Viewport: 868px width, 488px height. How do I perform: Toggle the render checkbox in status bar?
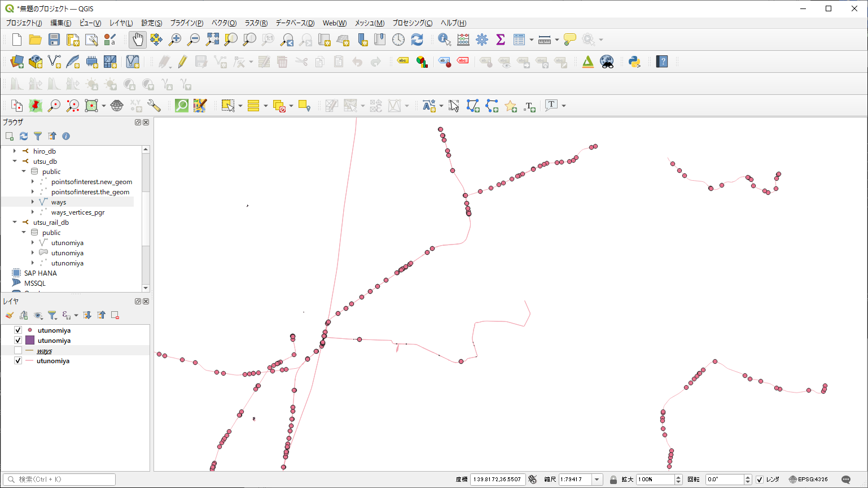(x=760, y=480)
